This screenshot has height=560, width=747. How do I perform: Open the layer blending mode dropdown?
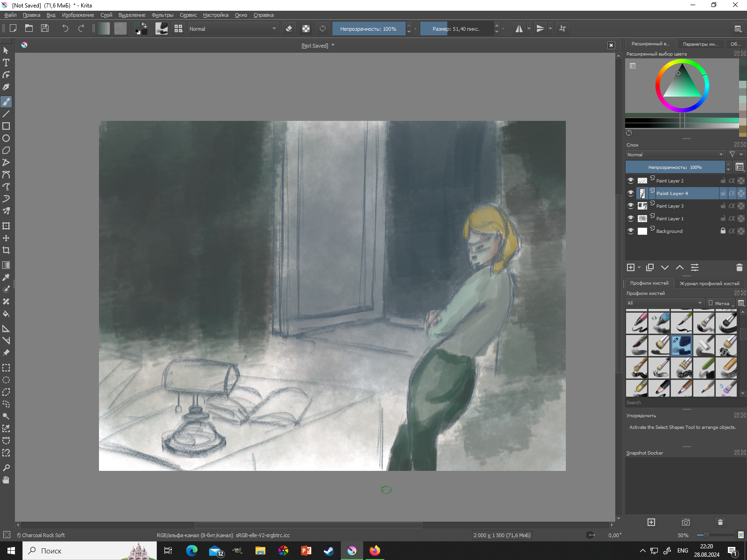tap(675, 154)
